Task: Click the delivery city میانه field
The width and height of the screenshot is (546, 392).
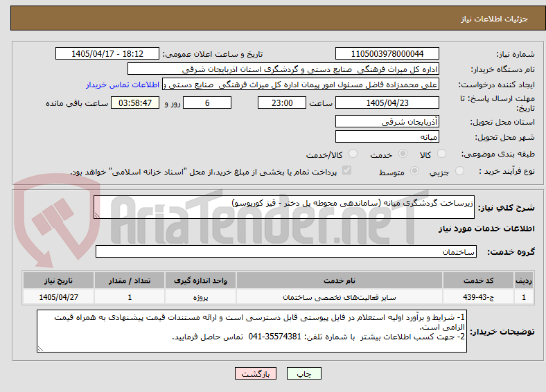Action: [387, 136]
